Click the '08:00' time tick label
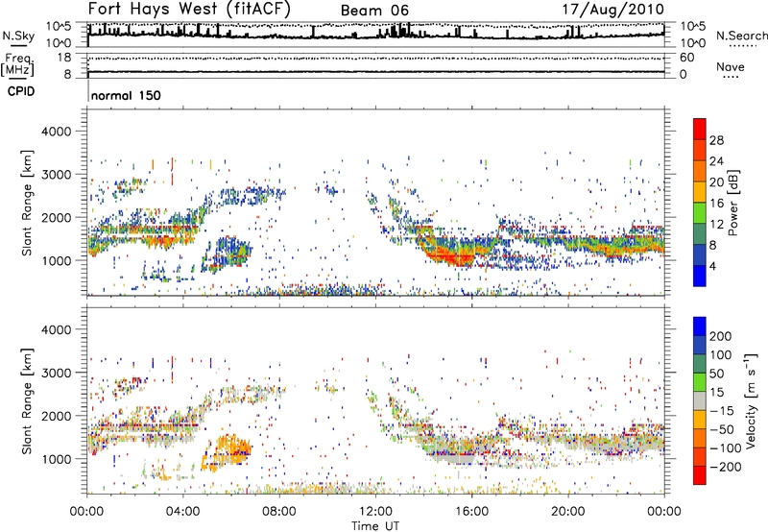Screen dimensions: 768x532 tap(279, 511)
